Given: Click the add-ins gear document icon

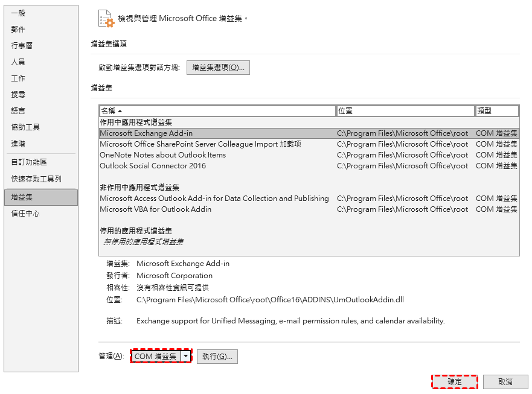Looking at the screenshot, I should coord(106,18).
